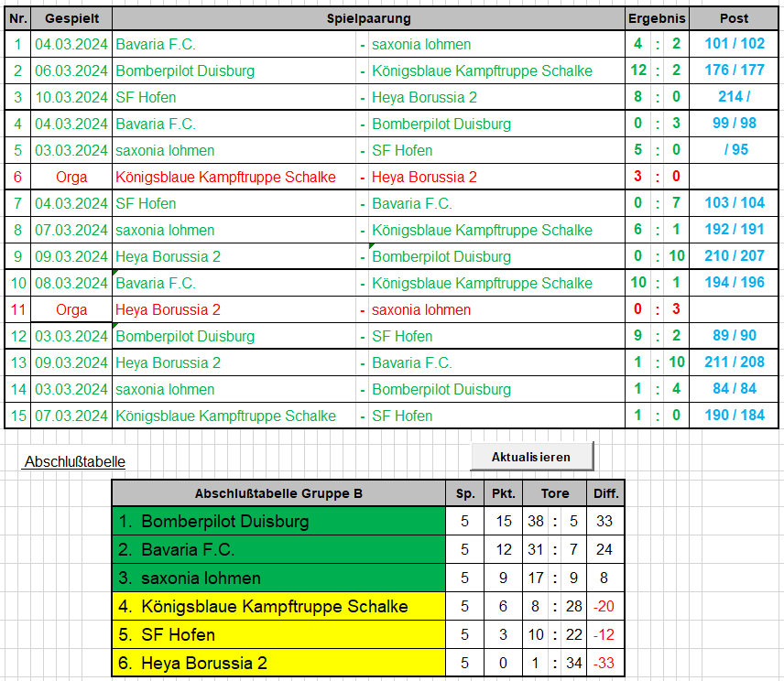Open post link / 95
This screenshot has height=681, width=784.
coord(736,149)
